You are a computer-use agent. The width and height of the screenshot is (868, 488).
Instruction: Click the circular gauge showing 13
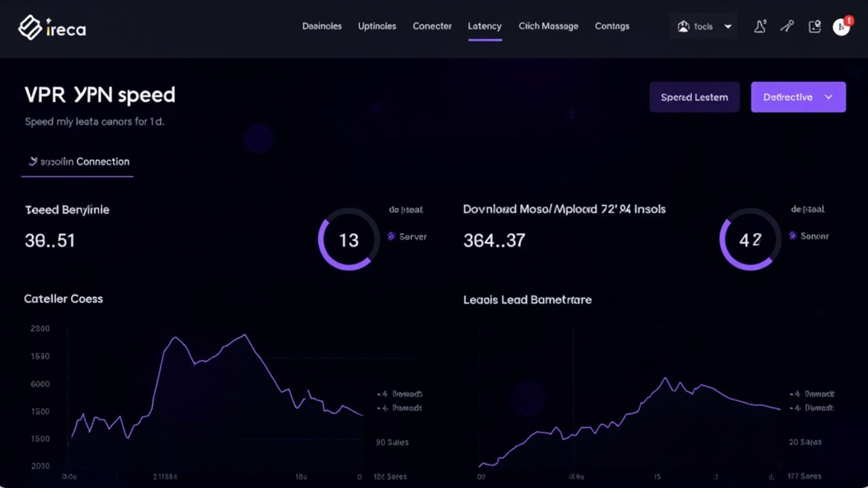349,240
